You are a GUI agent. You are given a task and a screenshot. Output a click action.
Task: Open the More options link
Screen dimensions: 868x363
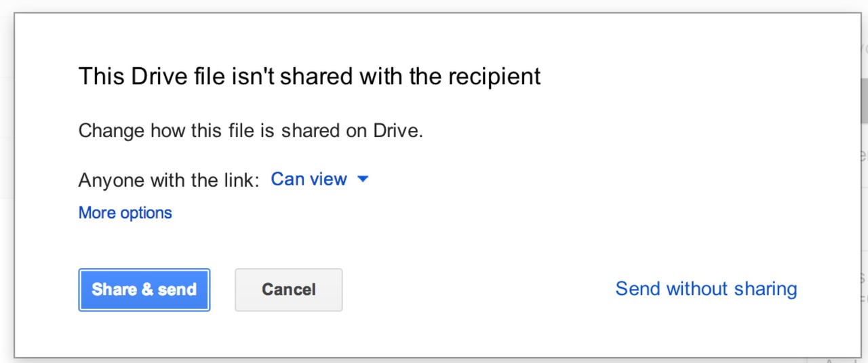(x=125, y=213)
